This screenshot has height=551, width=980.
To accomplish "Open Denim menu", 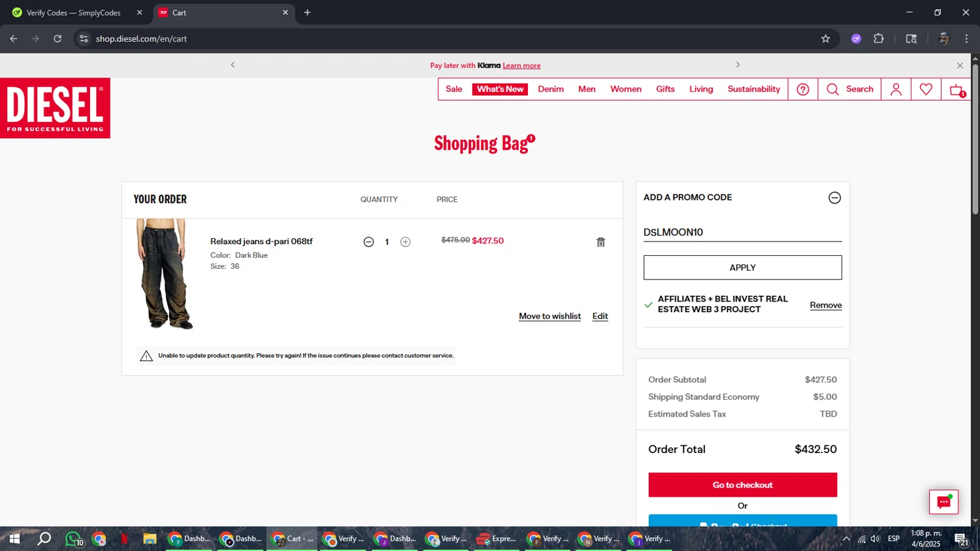I will [551, 89].
